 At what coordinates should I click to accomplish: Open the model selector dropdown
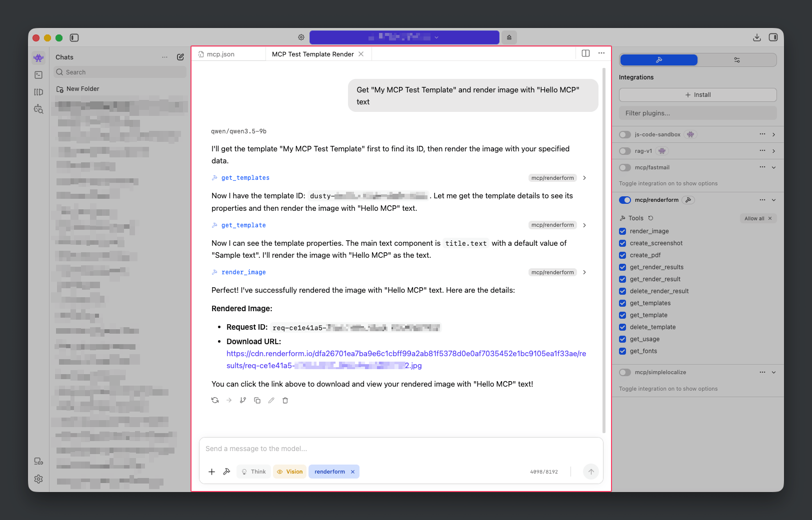404,37
